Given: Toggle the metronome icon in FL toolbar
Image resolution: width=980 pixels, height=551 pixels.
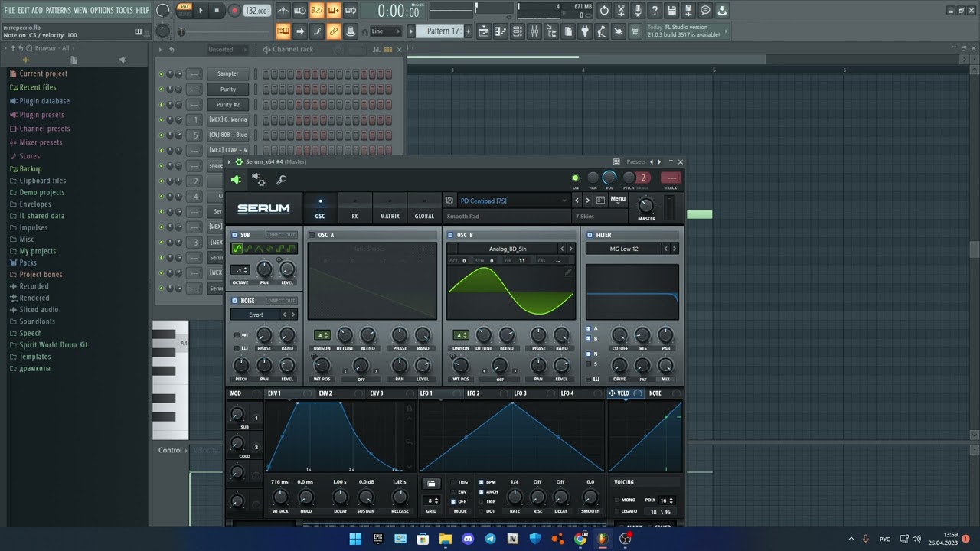Looking at the screenshot, I should point(283,11).
